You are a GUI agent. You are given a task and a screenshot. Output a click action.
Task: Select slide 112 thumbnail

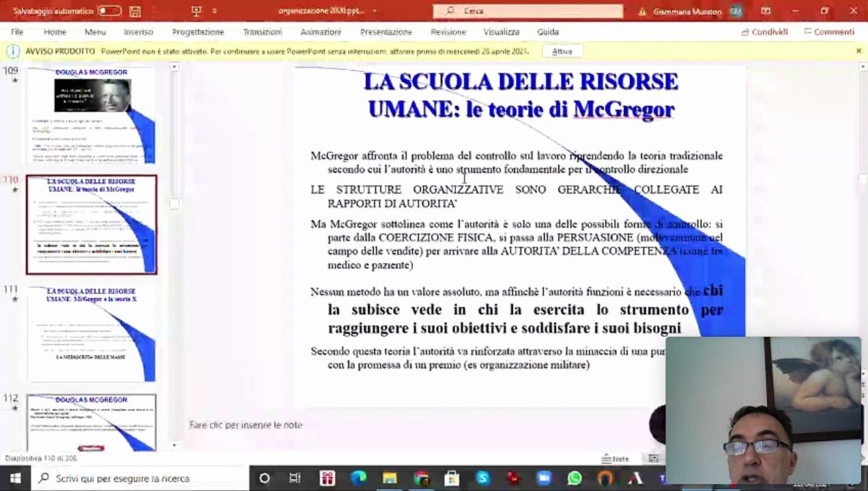91,423
